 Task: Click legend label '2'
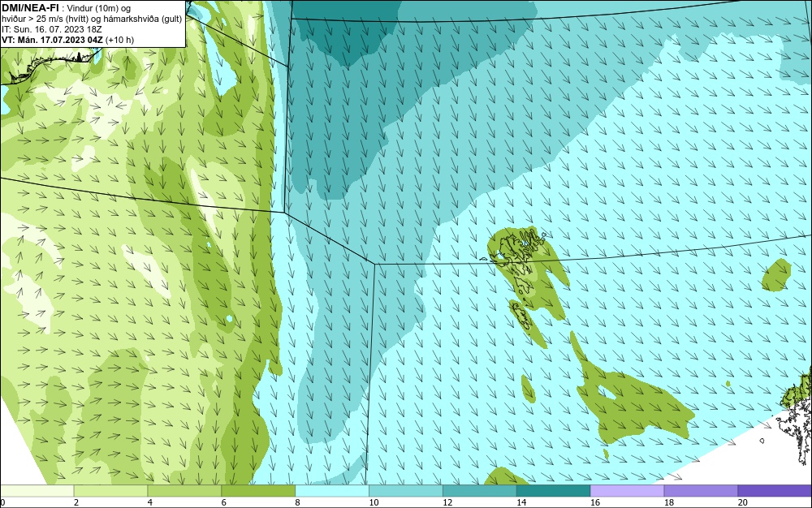[x=76, y=502]
